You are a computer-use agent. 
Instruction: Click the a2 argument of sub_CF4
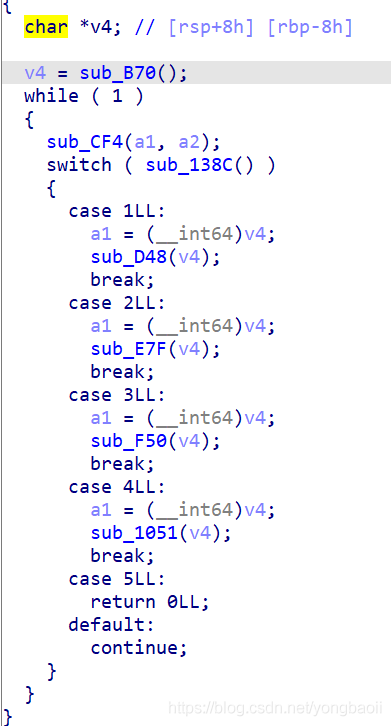[189, 143]
